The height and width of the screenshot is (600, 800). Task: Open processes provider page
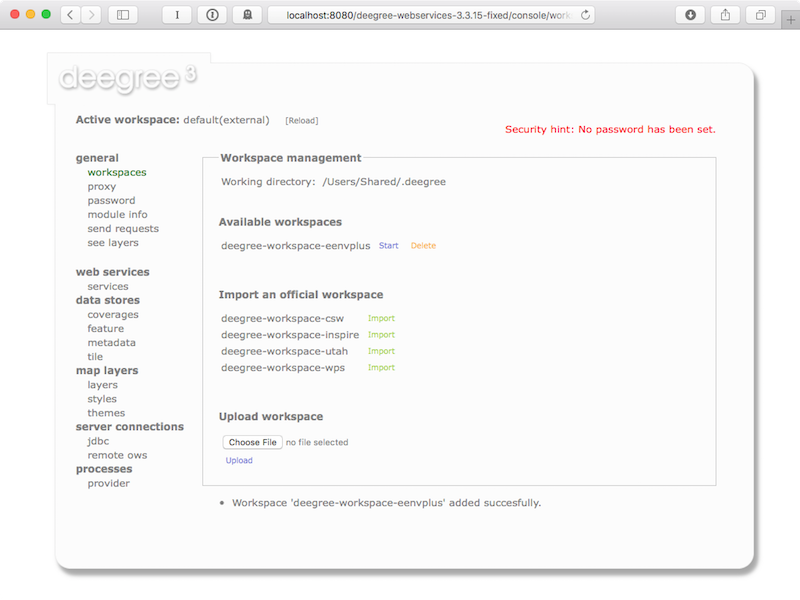point(109,483)
